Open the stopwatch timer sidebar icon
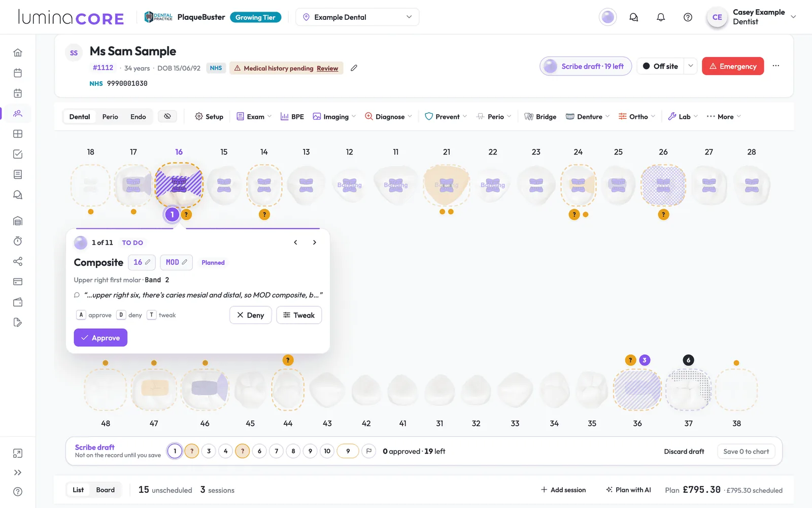812x508 pixels. (18, 241)
